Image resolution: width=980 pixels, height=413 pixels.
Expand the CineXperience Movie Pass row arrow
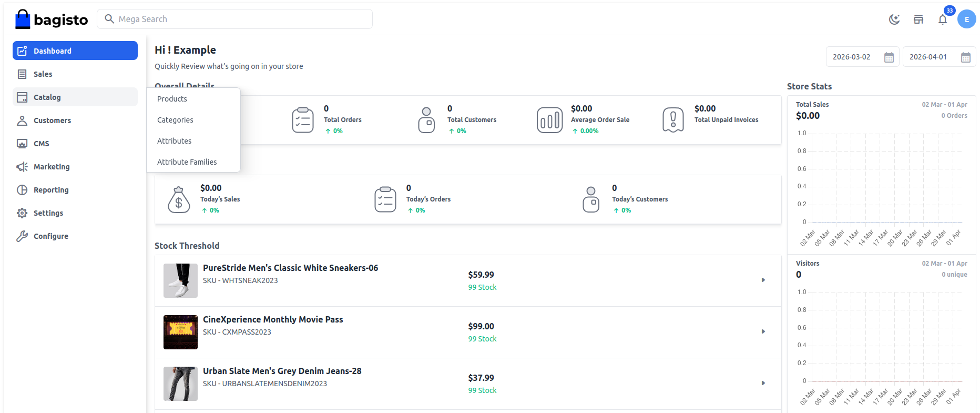coord(763,331)
